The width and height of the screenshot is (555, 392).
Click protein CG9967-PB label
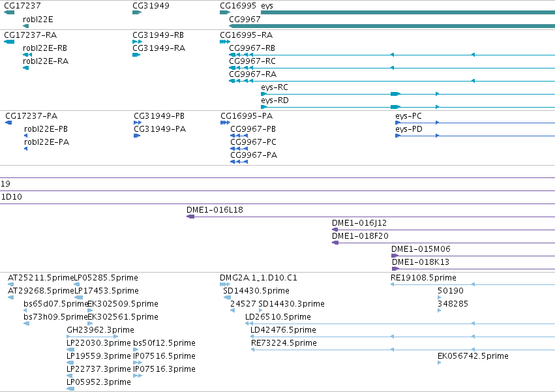coord(253,129)
